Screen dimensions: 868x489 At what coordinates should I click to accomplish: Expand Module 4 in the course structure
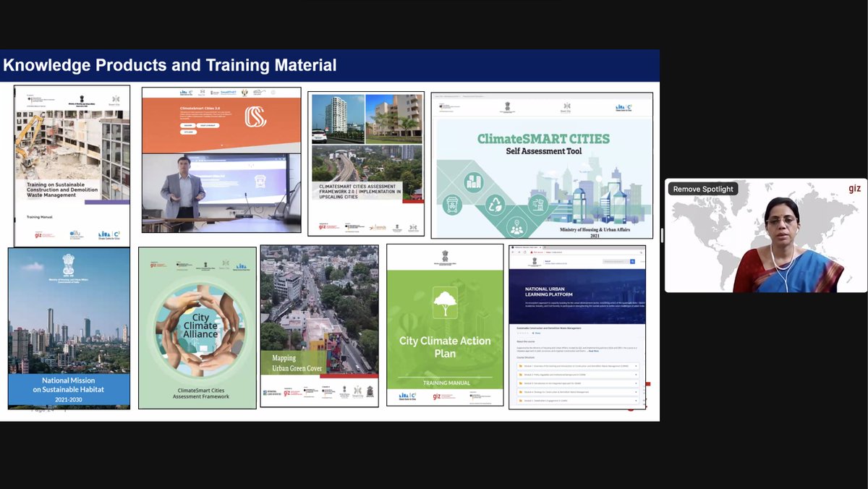coord(578,392)
